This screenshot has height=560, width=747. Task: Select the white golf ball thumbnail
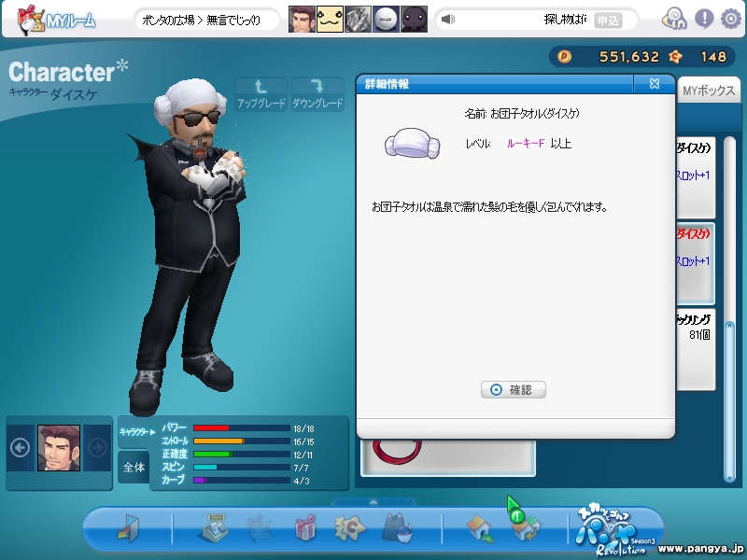coord(386,20)
